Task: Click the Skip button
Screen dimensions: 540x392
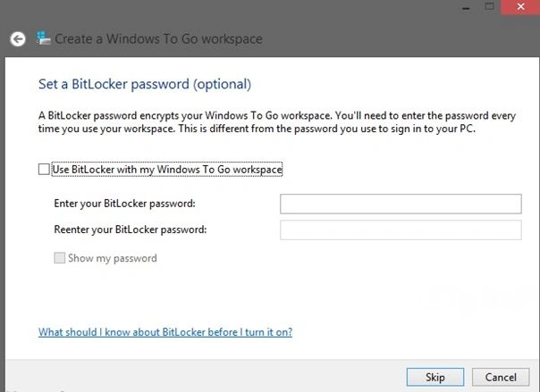Action: pyautogui.click(x=435, y=377)
